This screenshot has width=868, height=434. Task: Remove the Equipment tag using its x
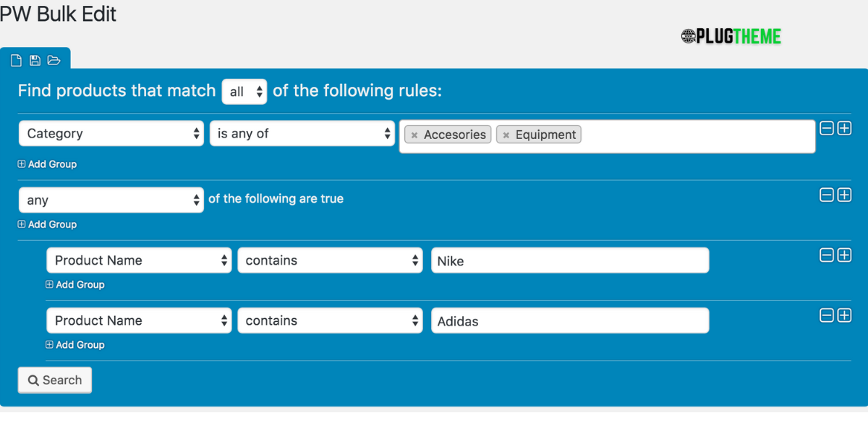(x=506, y=135)
